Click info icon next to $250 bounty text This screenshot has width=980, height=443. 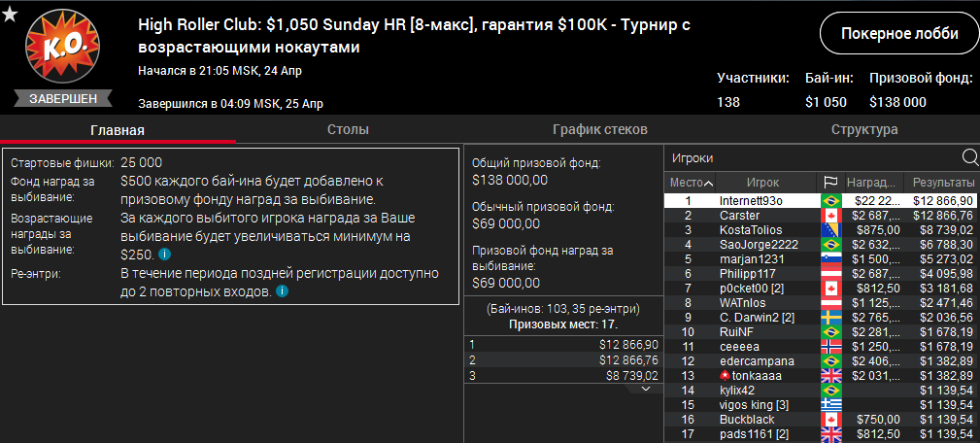pos(165,255)
